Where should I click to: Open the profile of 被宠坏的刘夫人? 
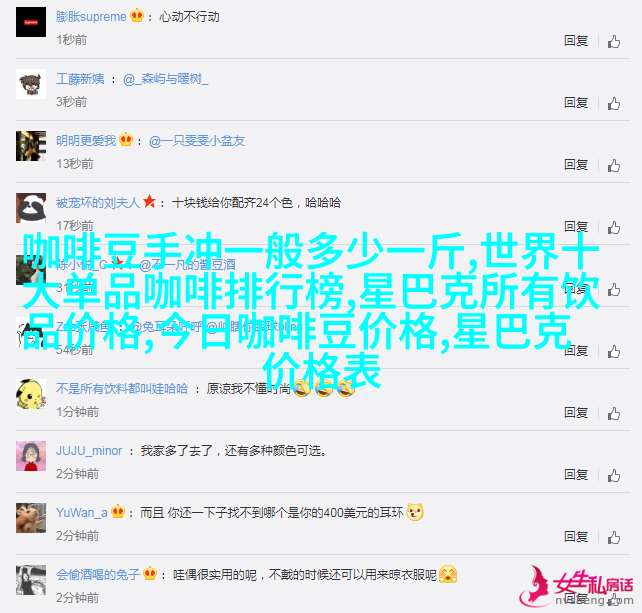point(98,203)
